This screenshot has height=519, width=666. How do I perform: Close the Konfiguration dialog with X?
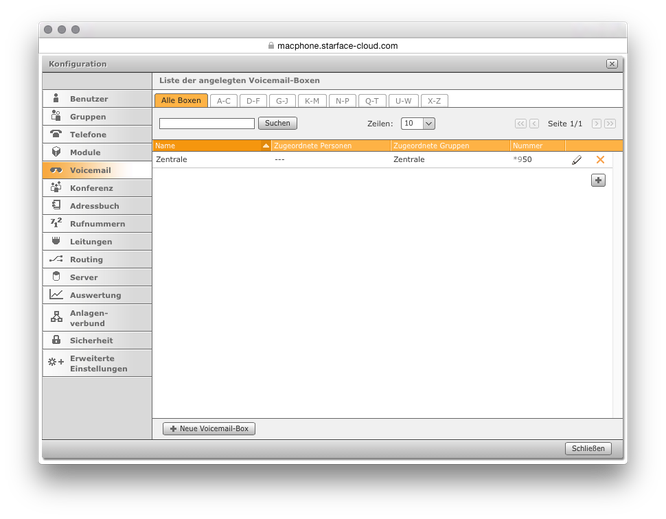[612, 64]
